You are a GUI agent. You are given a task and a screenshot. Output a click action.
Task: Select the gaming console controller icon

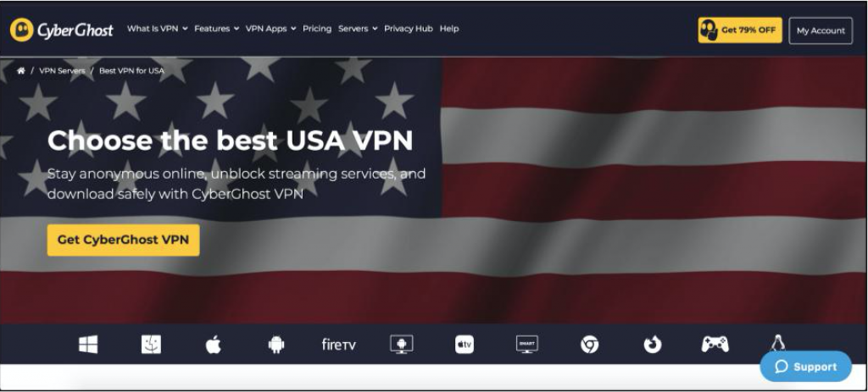point(715,345)
